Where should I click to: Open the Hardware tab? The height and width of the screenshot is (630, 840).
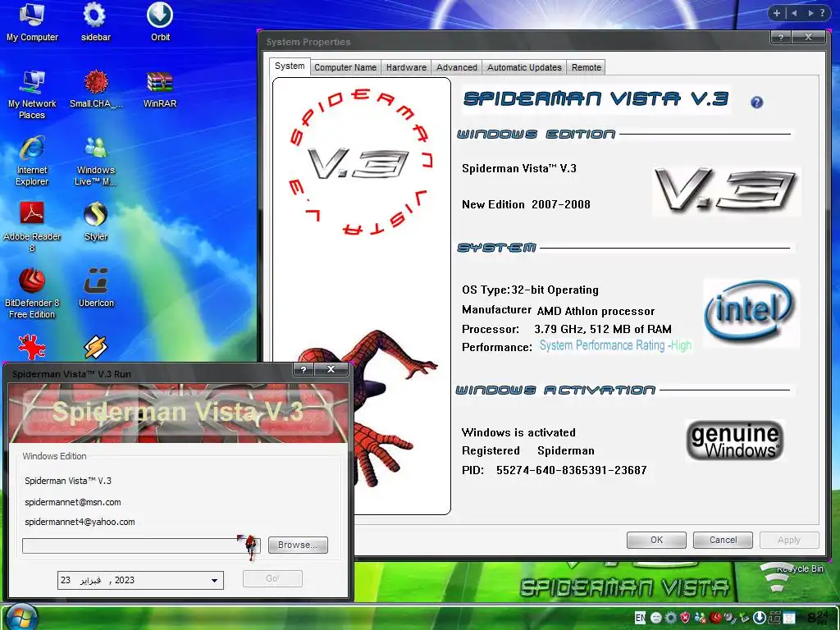[x=406, y=67]
